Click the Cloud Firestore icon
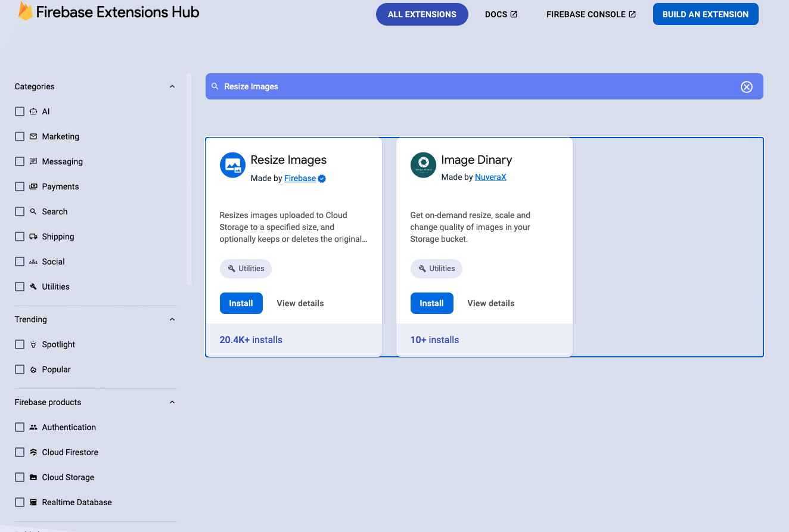 pyautogui.click(x=33, y=452)
